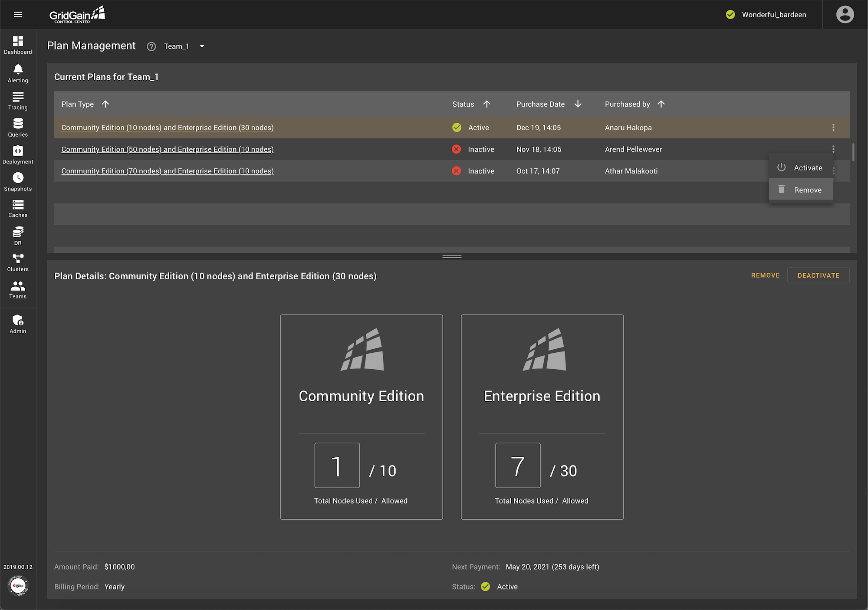This screenshot has width=868, height=610.
Task: Click the DEACTIVATE button
Action: pos(818,275)
